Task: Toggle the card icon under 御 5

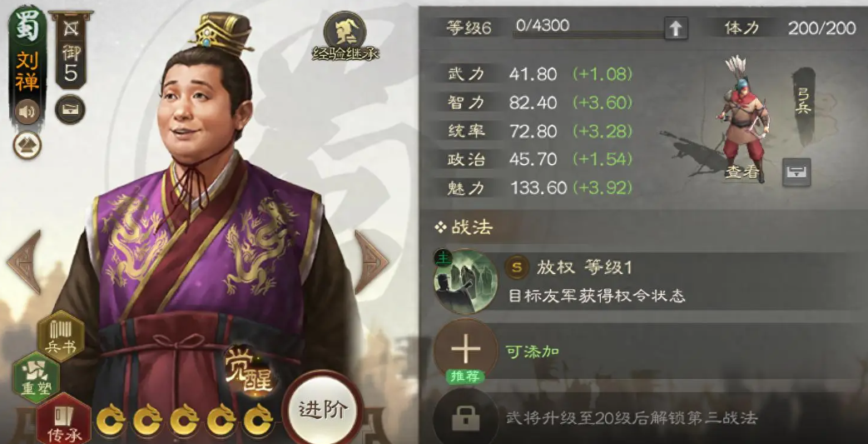Action: 70,109
